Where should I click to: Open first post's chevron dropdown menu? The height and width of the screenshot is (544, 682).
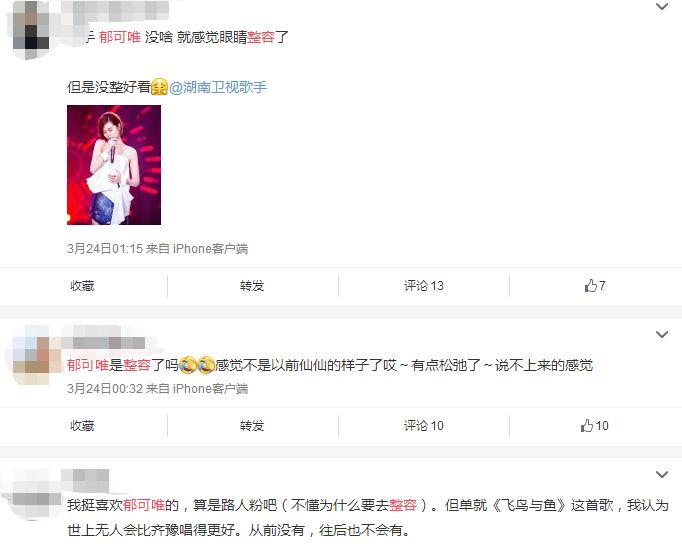662,7
